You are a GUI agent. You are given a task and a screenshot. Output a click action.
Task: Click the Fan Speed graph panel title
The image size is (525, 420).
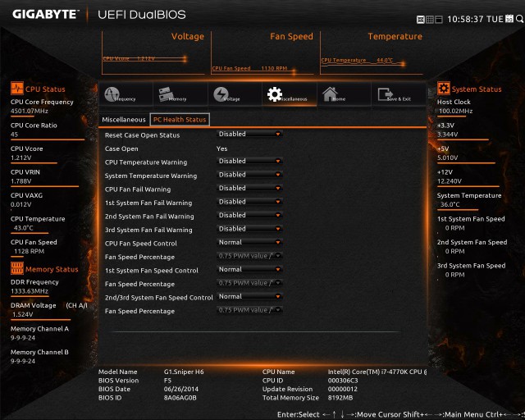tap(291, 36)
